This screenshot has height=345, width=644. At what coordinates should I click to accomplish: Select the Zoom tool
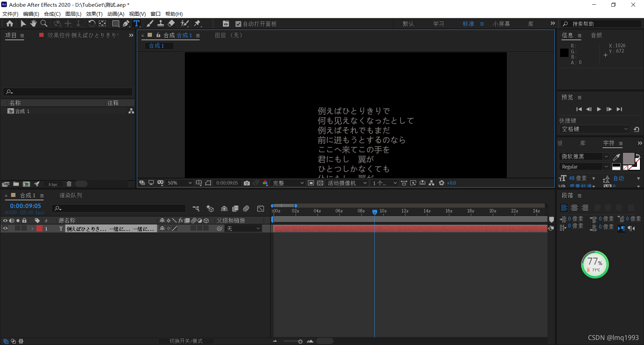tap(44, 23)
